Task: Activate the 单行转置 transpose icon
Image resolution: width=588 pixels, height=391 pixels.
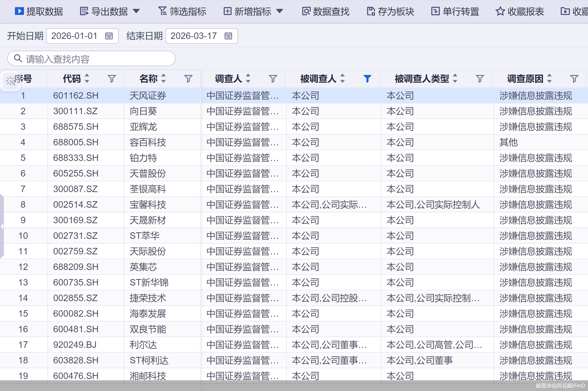Action: [x=435, y=11]
